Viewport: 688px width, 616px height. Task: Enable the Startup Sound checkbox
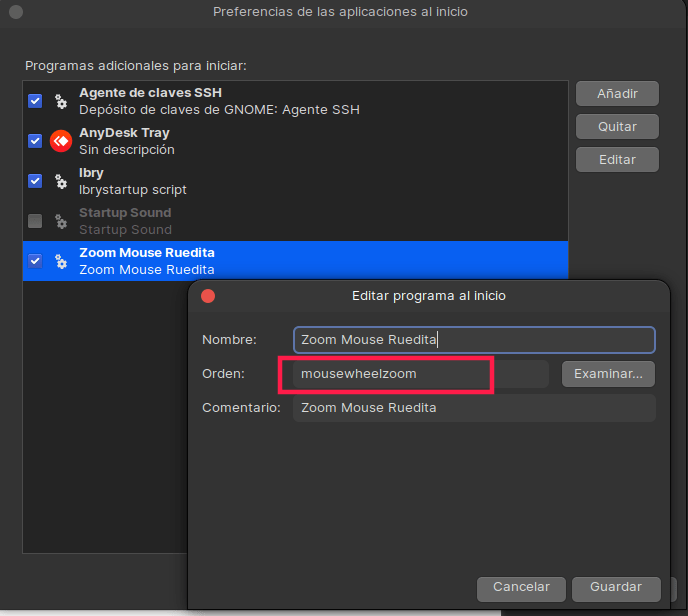pos(35,221)
